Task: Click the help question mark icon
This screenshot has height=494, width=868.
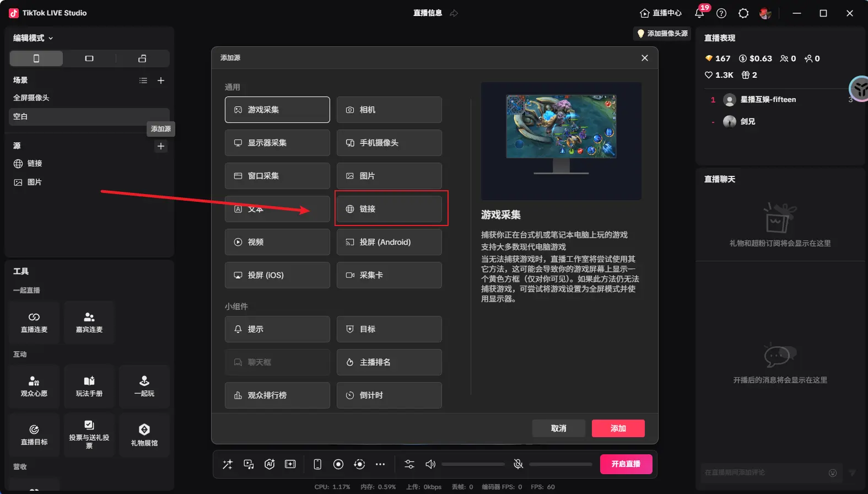Action: (x=721, y=13)
